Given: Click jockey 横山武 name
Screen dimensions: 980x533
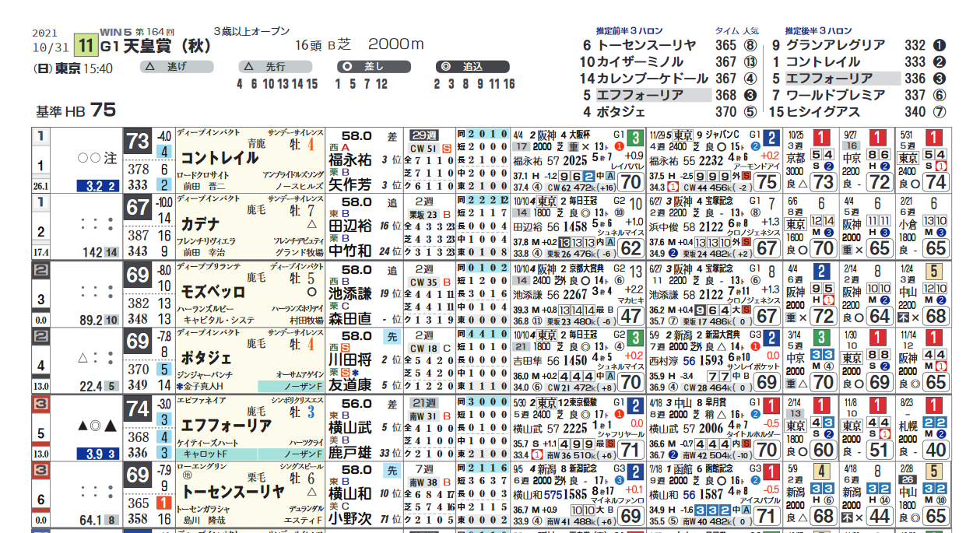Looking at the screenshot, I should point(349,428).
